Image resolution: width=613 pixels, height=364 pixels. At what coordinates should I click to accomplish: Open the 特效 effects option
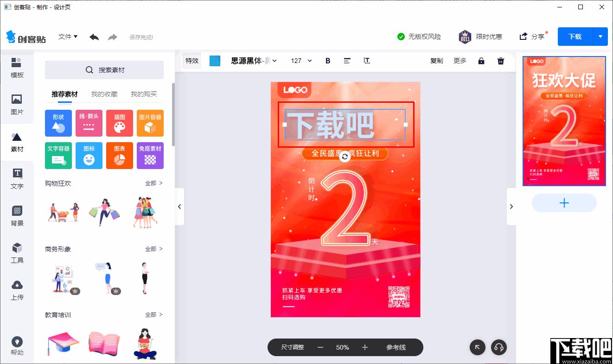[192, 61]
